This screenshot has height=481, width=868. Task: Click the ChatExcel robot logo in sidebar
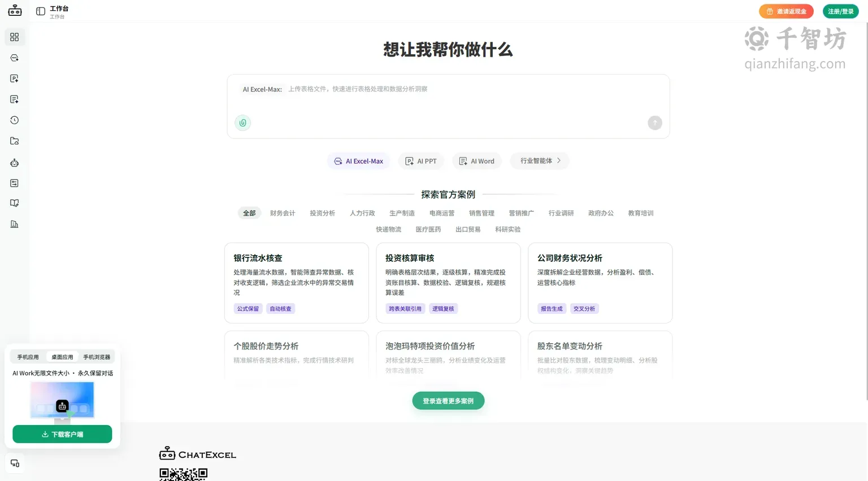(15, 11)
